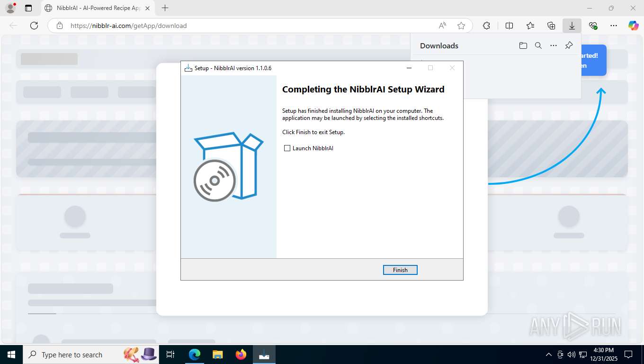Search downloads in Downloads panel
Screen dimensions: 644x364
tap(538, 45)
